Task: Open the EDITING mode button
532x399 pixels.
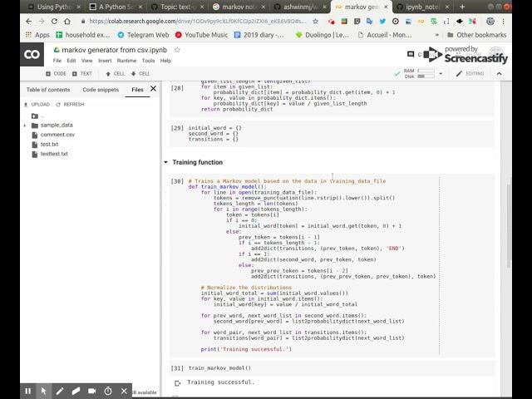Action: [x=470, y=74]
